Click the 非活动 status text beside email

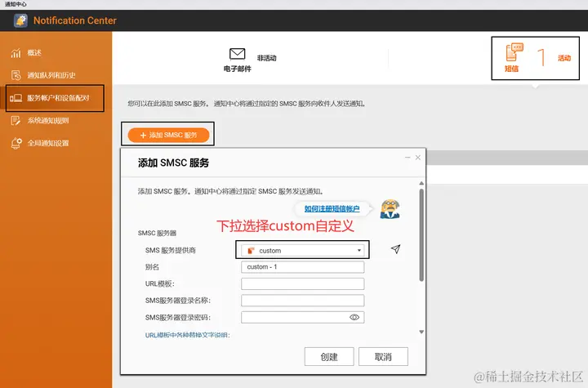click(x=266, y=58)
